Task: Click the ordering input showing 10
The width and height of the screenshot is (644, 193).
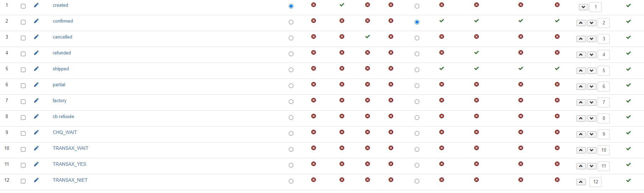Action: (x=604, y=150)
